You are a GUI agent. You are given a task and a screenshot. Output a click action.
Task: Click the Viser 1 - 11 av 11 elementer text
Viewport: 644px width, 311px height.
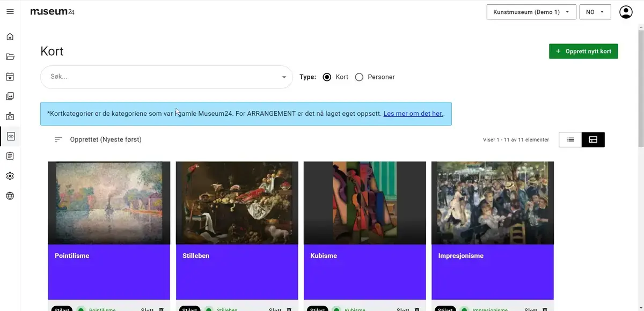[516, 139]
